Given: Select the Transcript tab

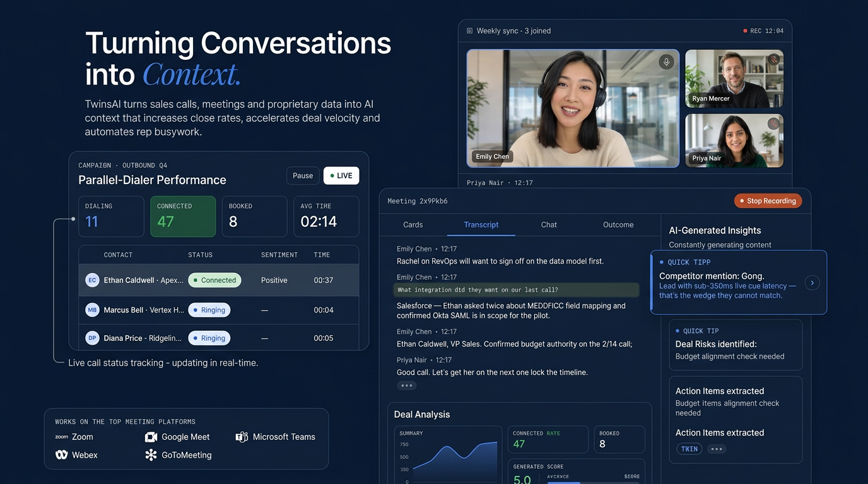Looking at the screenshot, I should tap(481, 225).
